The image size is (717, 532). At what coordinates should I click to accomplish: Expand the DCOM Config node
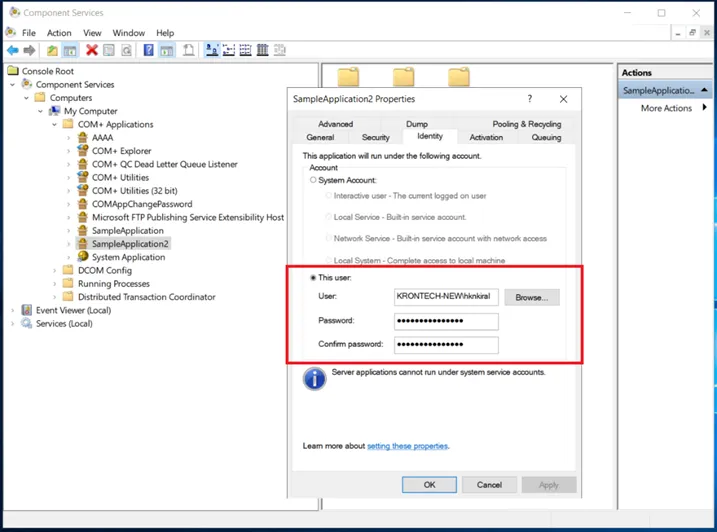(54, 270)
